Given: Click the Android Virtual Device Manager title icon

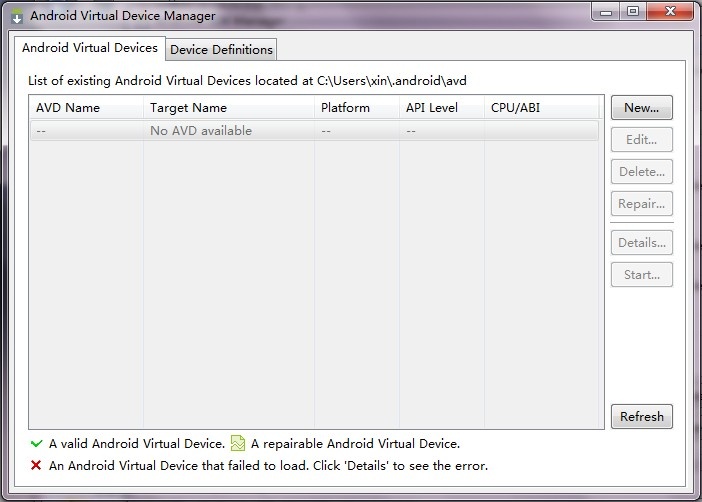Looking at the screenshot, I should tap(17, 16).
